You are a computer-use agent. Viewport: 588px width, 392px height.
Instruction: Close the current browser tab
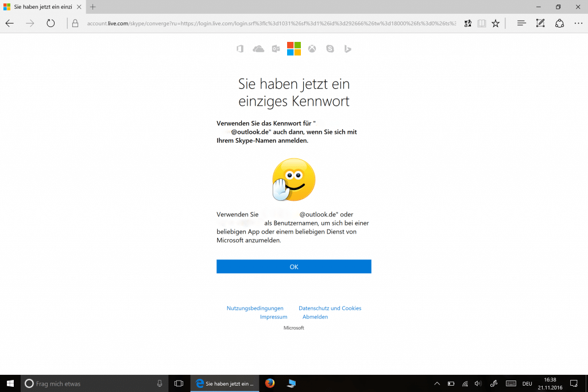(79, 7)
